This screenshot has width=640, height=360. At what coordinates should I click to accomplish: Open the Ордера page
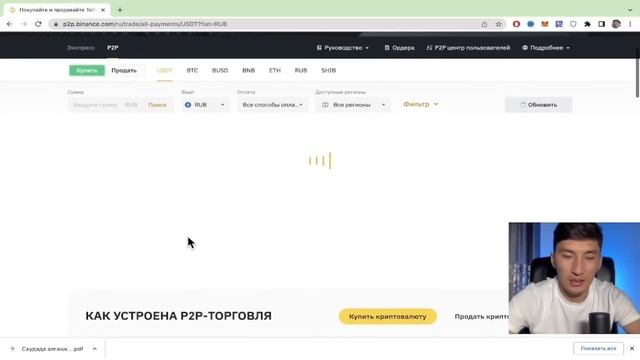point(399,48)
